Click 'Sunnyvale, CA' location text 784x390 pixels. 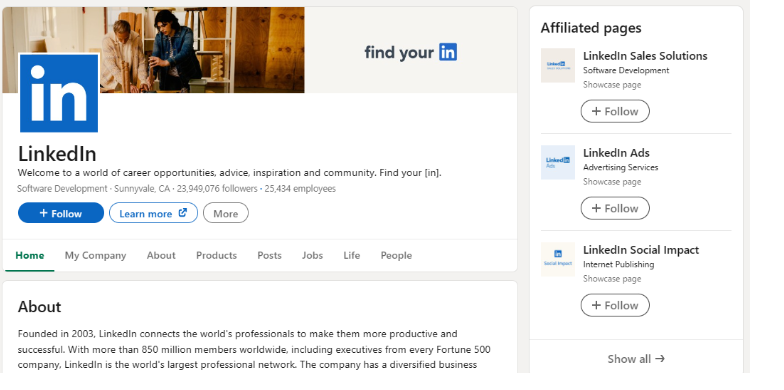(142, 188)
